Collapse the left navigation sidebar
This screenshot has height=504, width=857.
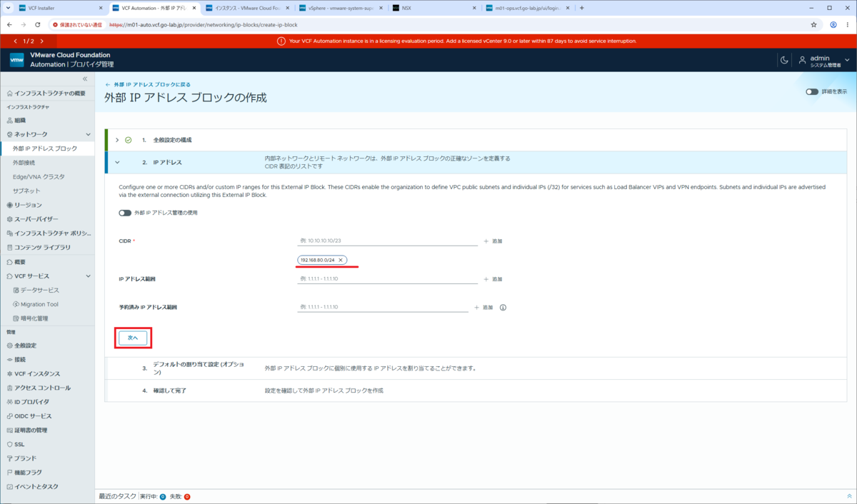click(85, 79)
